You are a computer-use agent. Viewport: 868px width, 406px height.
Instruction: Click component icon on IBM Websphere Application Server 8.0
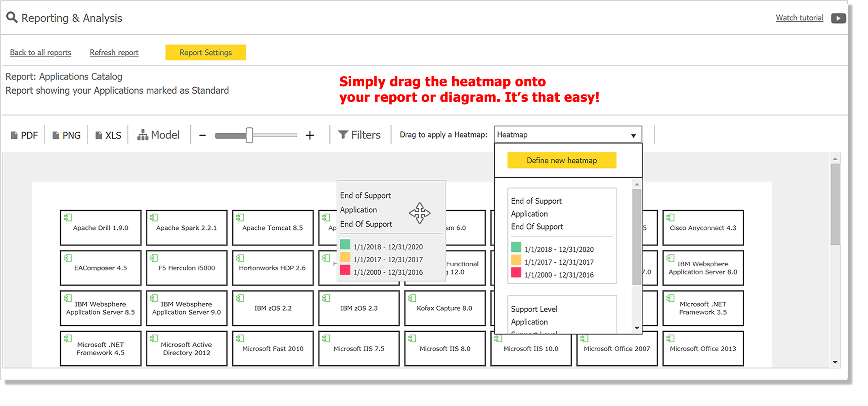tap(670, 258)
